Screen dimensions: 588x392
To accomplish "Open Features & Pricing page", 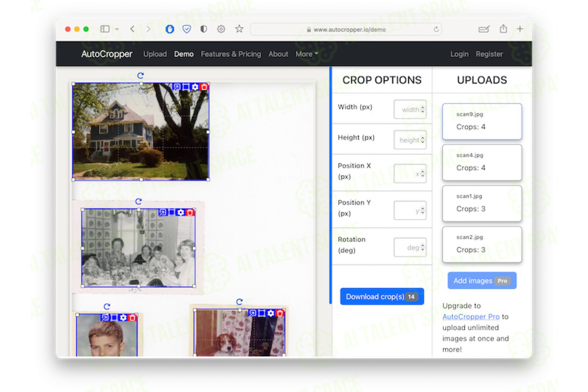I will [x=231, y=54].
